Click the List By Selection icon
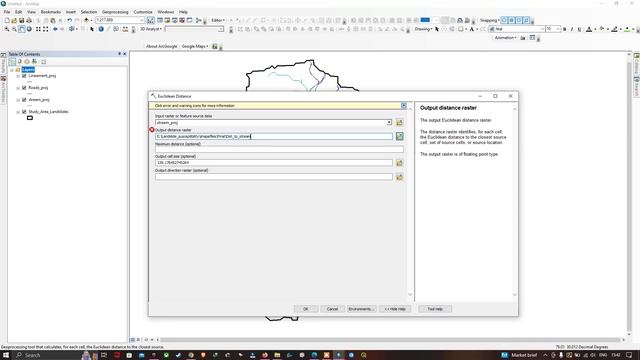This screenshot has height=360, width=640. coord(34,62)
